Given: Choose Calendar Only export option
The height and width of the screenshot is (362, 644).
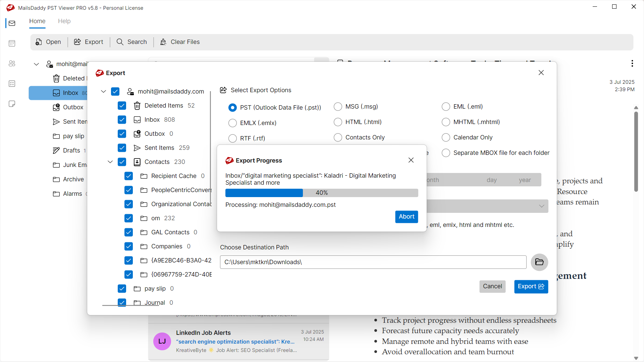Looking at the screenshot, I should pos(446,137).
